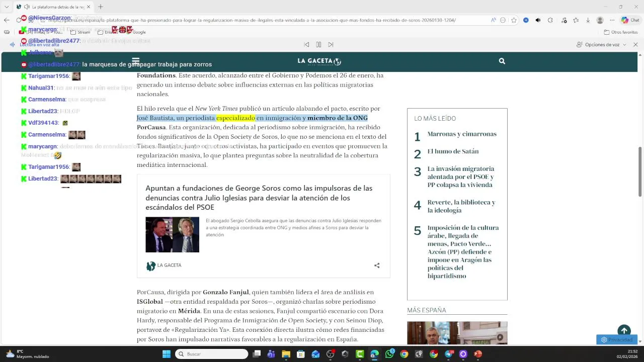Click the speaker mute extension icon
Screen dimensions: 644x362
[x=538, y=20]
